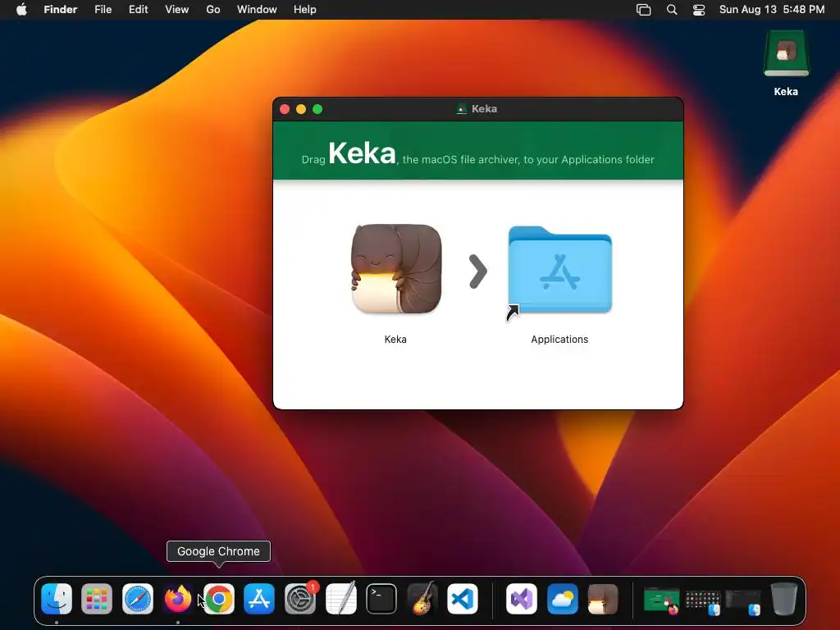Viewport: 840px width, 630px height.
Task: Click the date and time in menu bar
Action: coord(771,10)
